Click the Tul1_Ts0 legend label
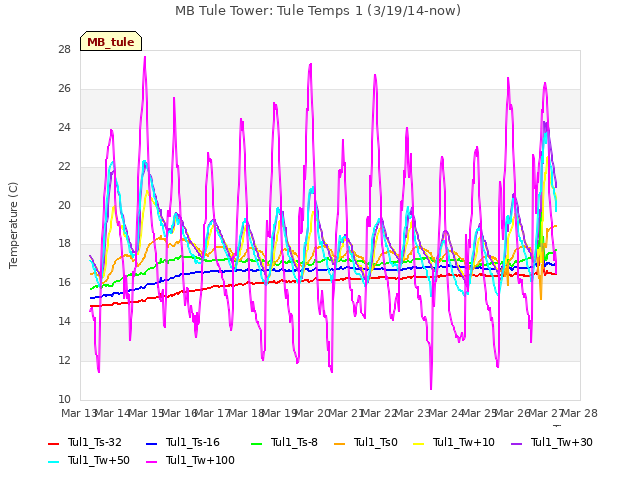This screenshot has width=640, height=480. point(376,442)
